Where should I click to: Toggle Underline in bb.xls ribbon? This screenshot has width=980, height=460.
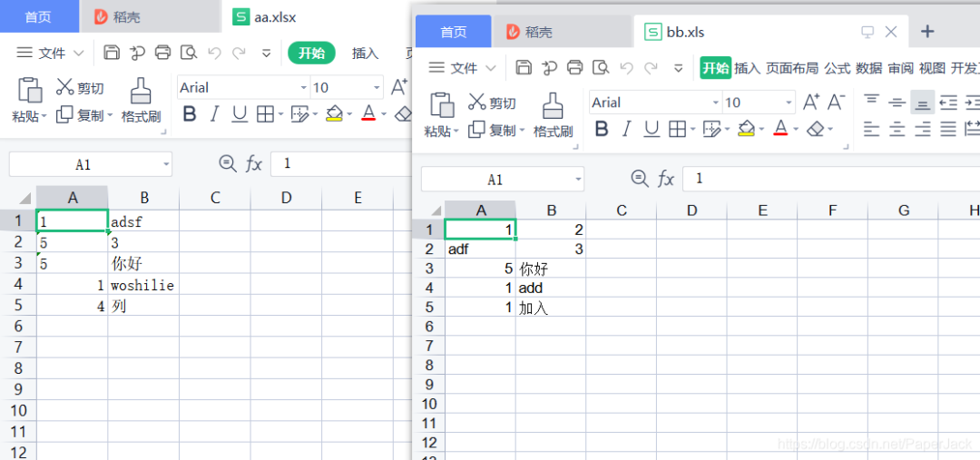click(652, 130)
